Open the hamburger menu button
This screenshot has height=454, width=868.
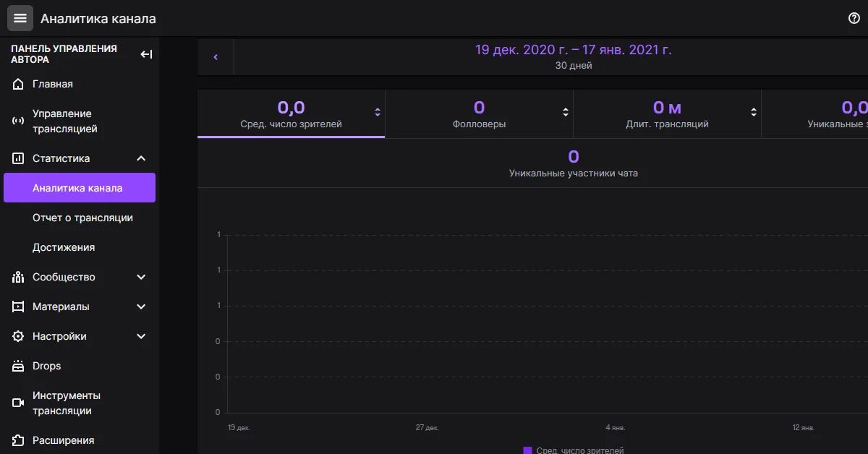coord(20,18)
